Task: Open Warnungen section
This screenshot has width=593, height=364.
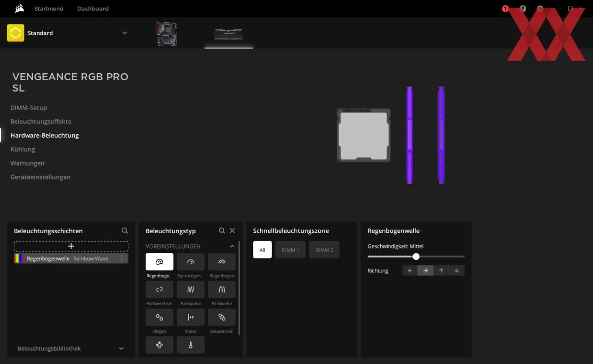Action: 27,163
